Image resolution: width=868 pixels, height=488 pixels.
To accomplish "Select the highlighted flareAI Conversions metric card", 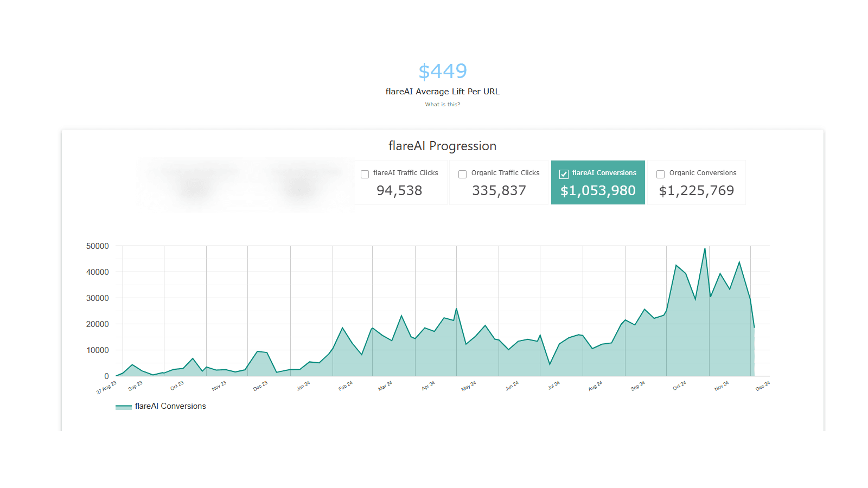I will tap(598, 182).
